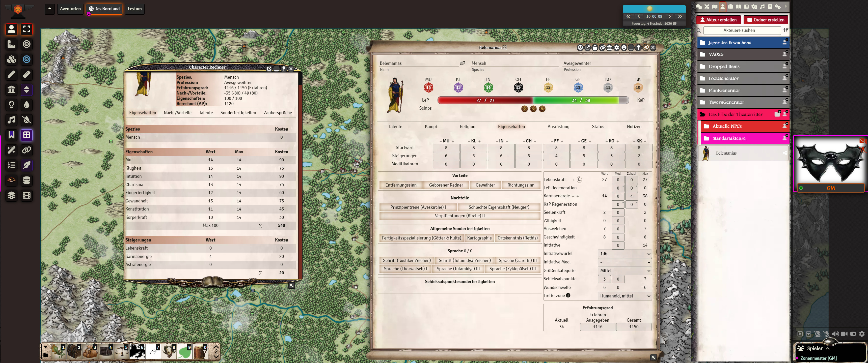The width and height of the screenshot is (868, 363).
Task: Open the Ambient Sound music-note controls
Action: (11, 120)
